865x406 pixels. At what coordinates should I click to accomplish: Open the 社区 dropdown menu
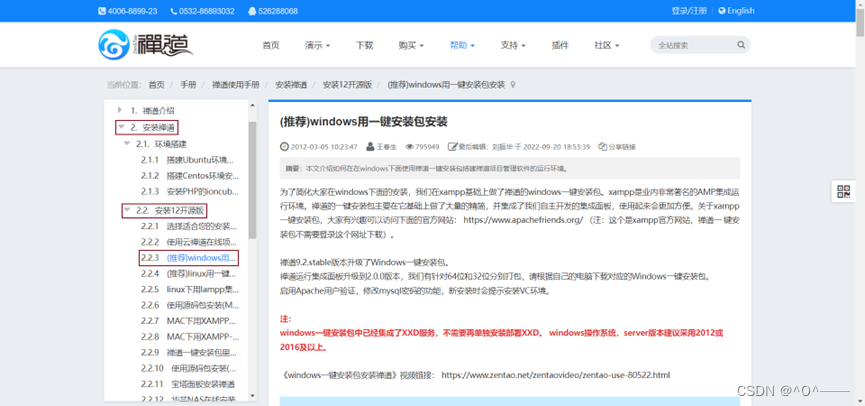[607, 45]
